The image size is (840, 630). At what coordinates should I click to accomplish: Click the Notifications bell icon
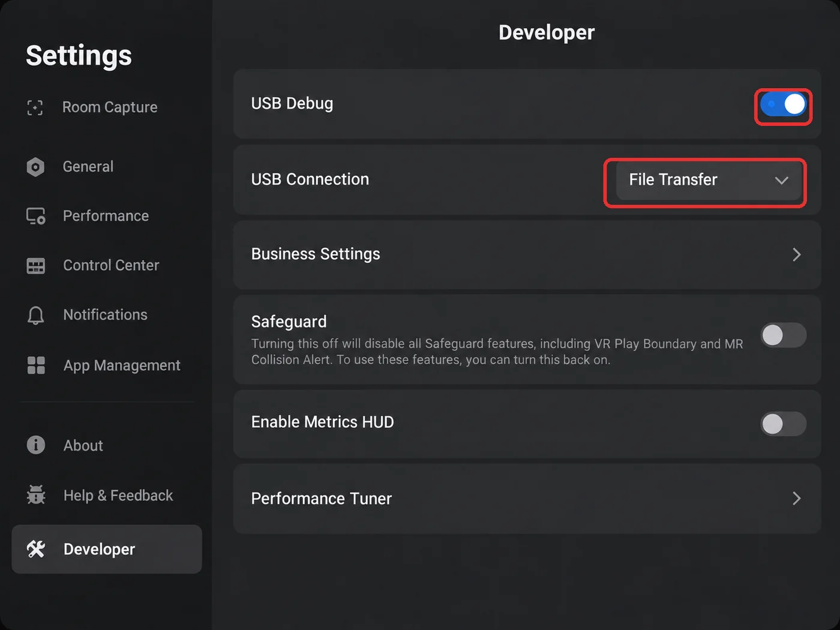click(x=36, y=315)
